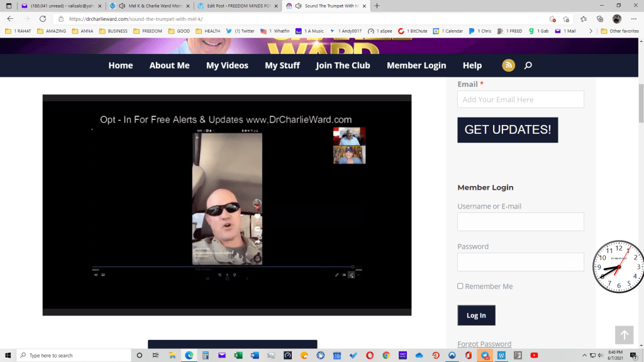The image size is (644, 362).
Task: Click the Username or E-mail field
Action: click(520, 222)
